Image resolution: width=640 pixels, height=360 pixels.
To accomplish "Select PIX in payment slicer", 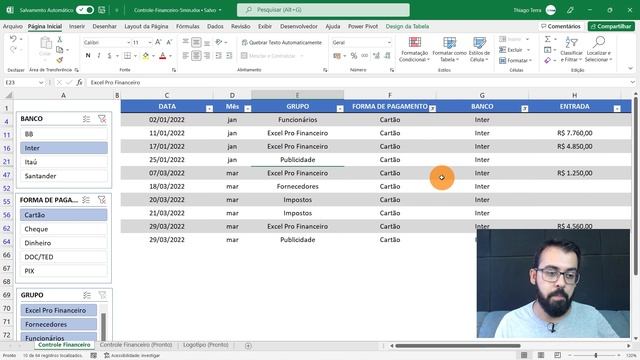I will (x=64, y=271).
